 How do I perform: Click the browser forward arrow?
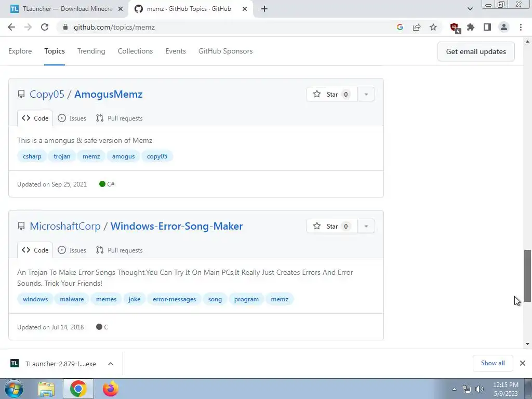click(28, 27)
